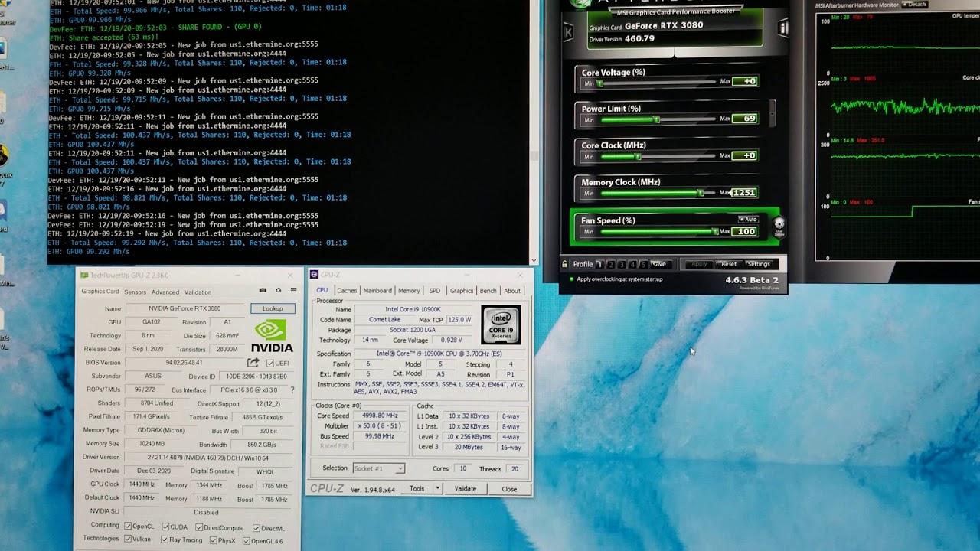Screen dimensions: 980x551
Task: Click the Power Limit slider handle
Action: tap(657, 119)
